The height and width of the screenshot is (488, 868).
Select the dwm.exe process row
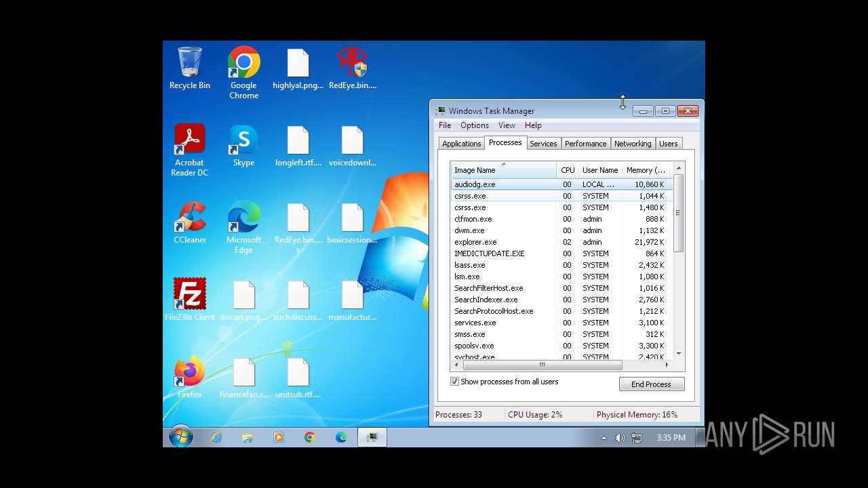point(561,230)
